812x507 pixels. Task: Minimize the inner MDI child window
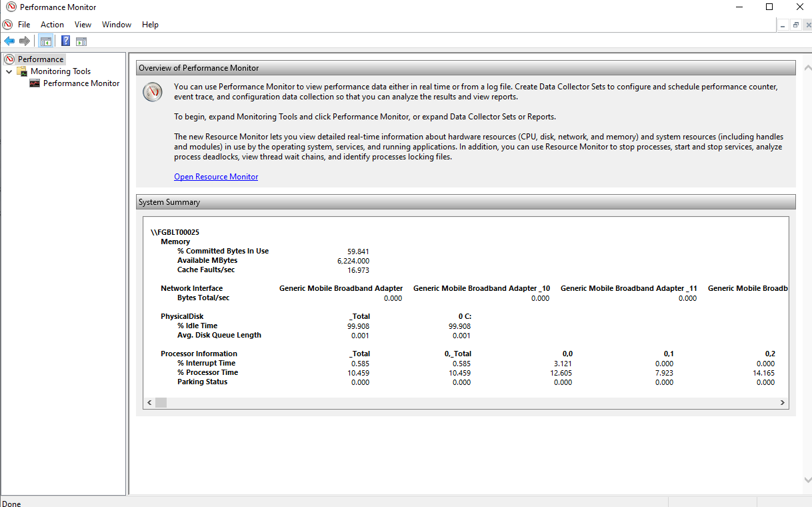coord(783,25)
